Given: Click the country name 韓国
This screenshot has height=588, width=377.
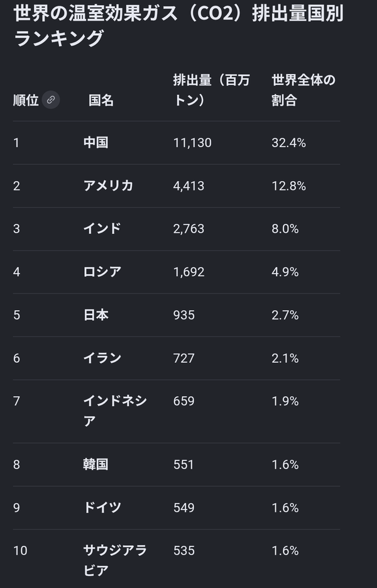Looking at the screenshot, I should tap(96, 464).
